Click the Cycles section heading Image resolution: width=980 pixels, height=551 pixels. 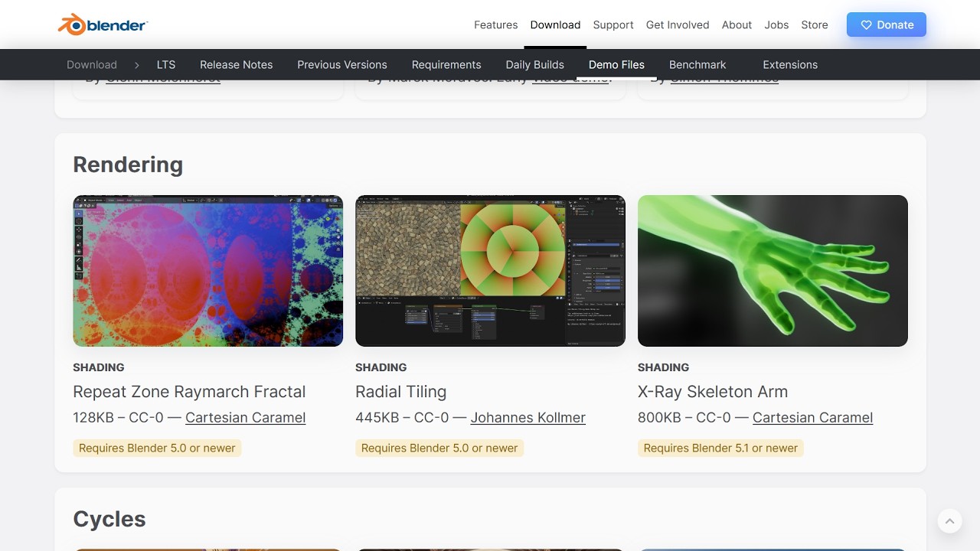[109, 519]
